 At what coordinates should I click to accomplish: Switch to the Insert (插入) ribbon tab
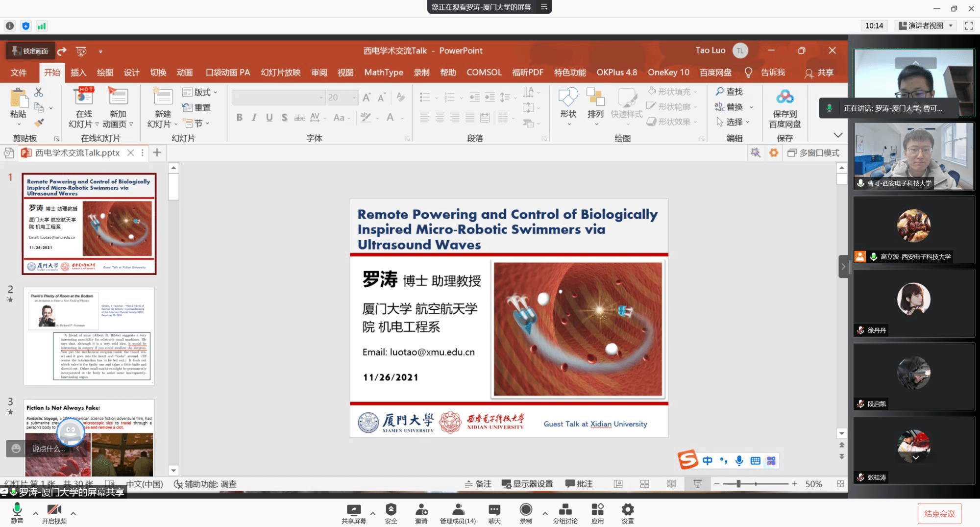pyautogui.click(x=78, y=73)
